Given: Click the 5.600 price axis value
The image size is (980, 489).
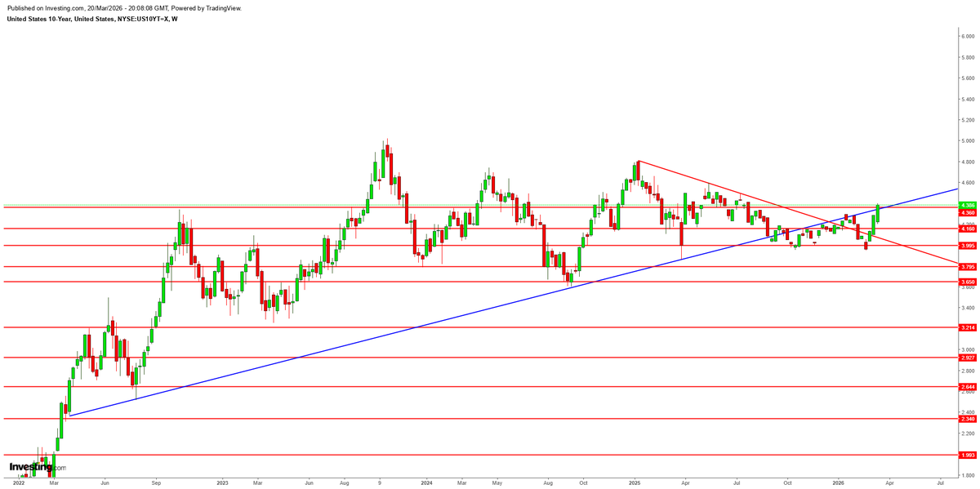Looking at the screenshot, I should pos(968,78).
